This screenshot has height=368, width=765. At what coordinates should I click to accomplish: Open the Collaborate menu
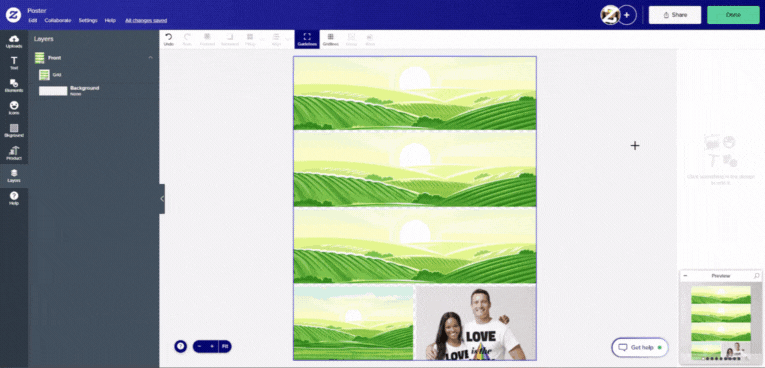point(58,20)
